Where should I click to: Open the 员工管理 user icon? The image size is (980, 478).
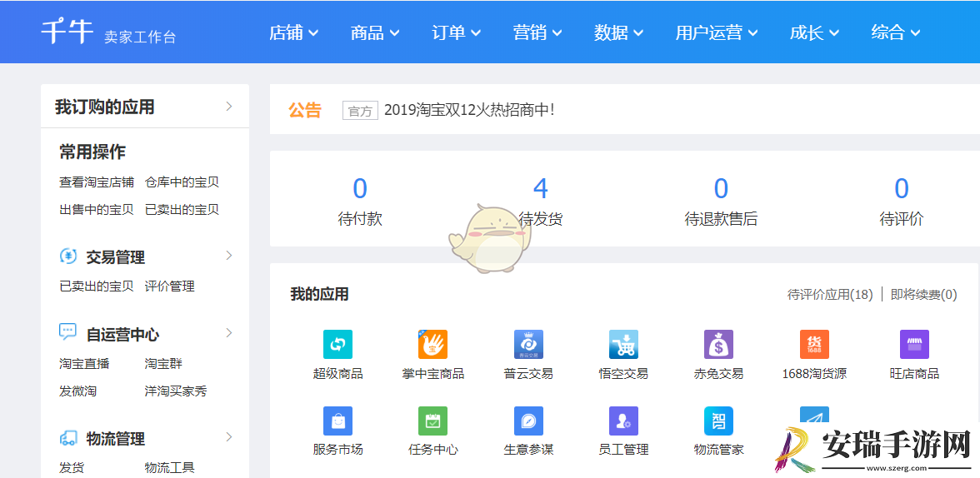point(623,421)
